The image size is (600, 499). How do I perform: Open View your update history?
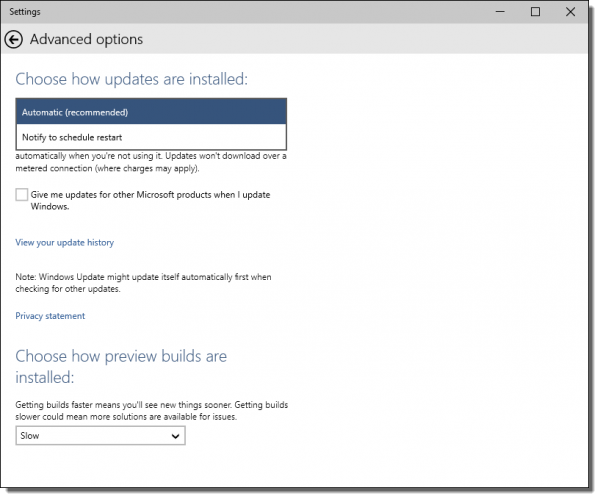[64, 242]
